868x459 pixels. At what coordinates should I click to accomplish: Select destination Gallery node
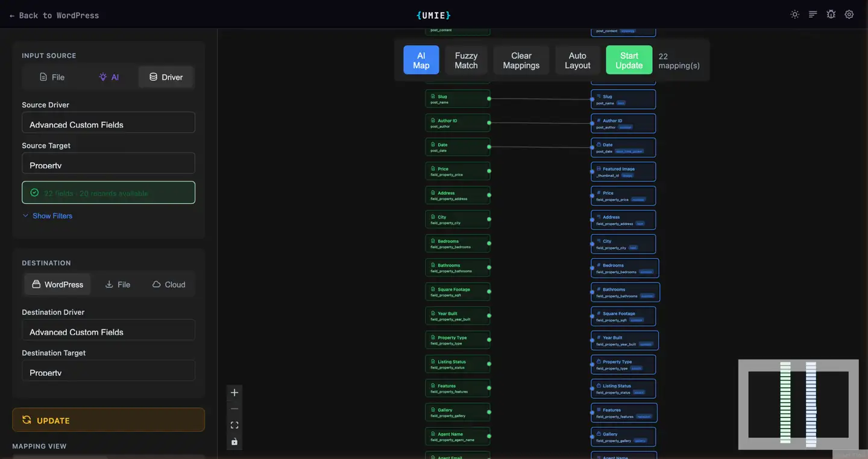tap(623, 437)
